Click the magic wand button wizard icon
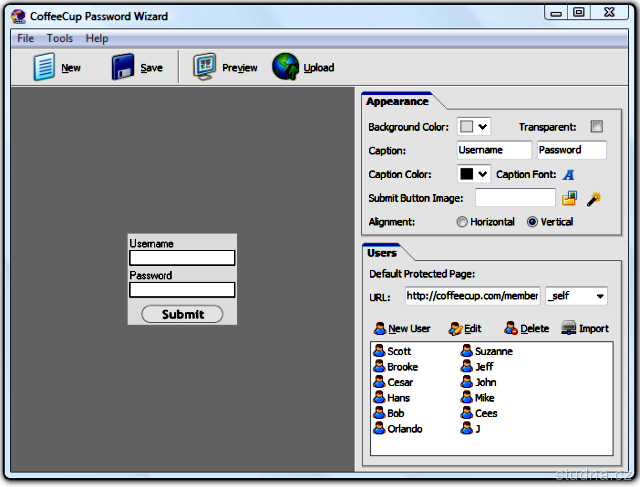640x487 pixels. click(593, 198)
